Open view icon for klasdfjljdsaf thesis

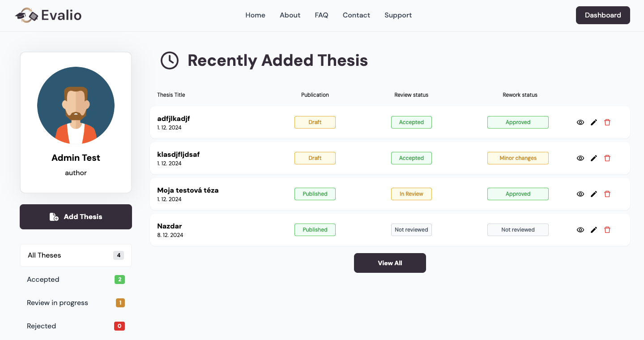(x=580, y=158)
